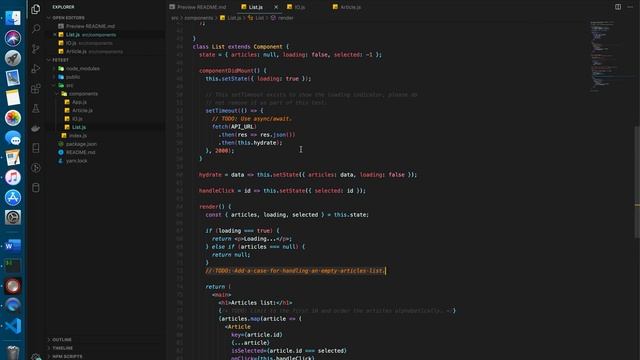Open the Source Control view

[36, 49]
